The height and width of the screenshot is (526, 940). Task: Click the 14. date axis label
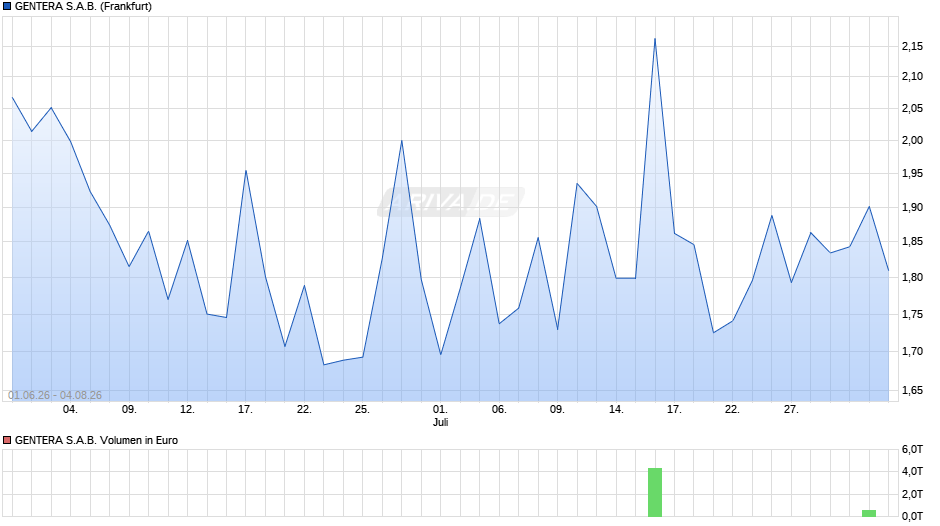(x=616, y=410)
